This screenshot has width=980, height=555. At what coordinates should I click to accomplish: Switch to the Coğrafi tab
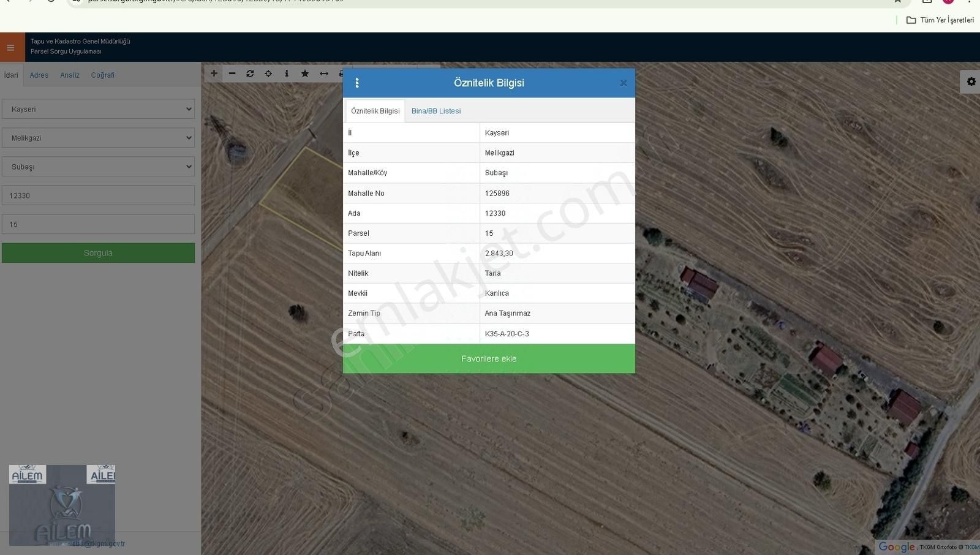[x=103, y=75]
